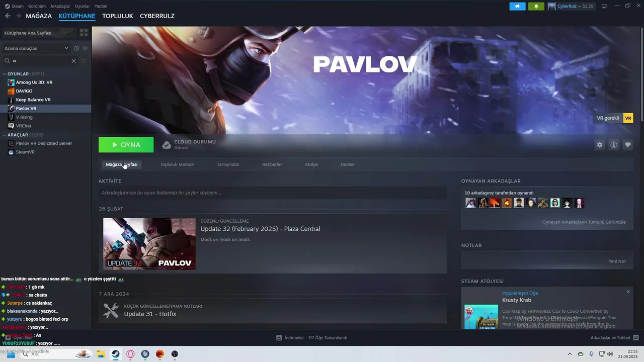
Task: Add Pavlov VR to favorites heart icon
Action: click(x=627, y=145)
